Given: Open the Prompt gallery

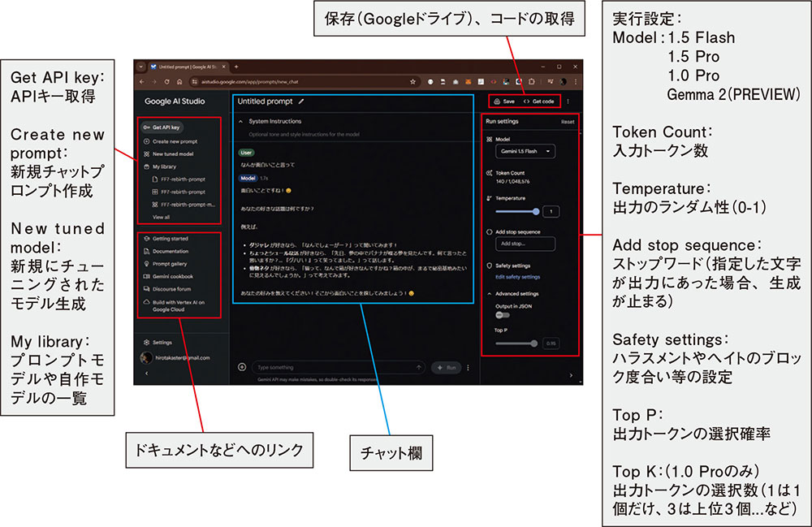Looking at the screenshot, I should pyautogui.click(x=171, y=263).
